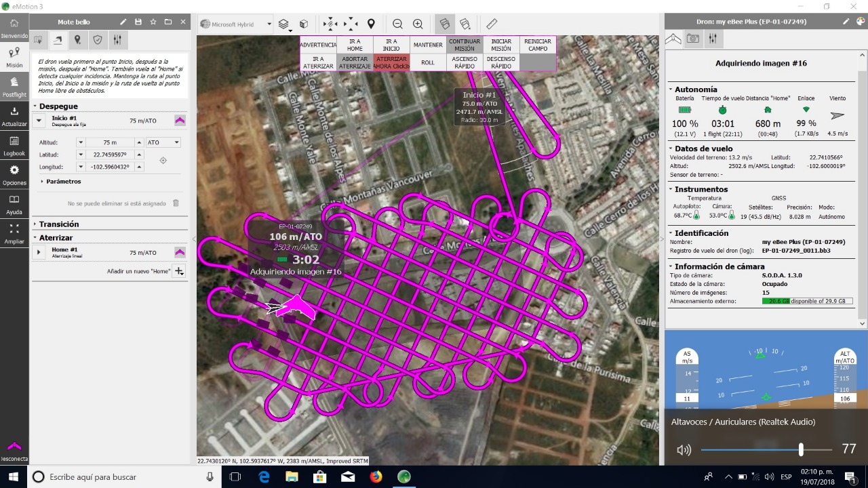Screen dimensions: 868x488
Task: Click the Opciones gear icon
Action: [x=14, y=174]
